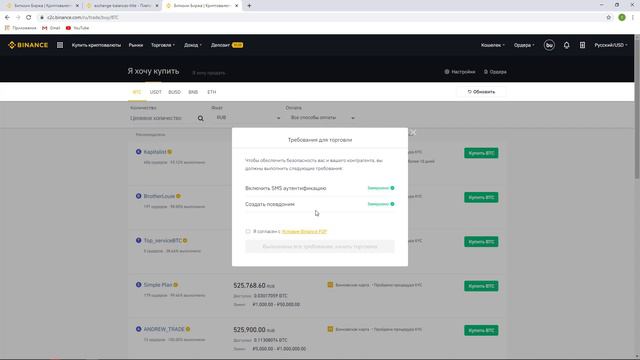
Task: Click Купить BTC for Kapitalist
Action: 481,153
